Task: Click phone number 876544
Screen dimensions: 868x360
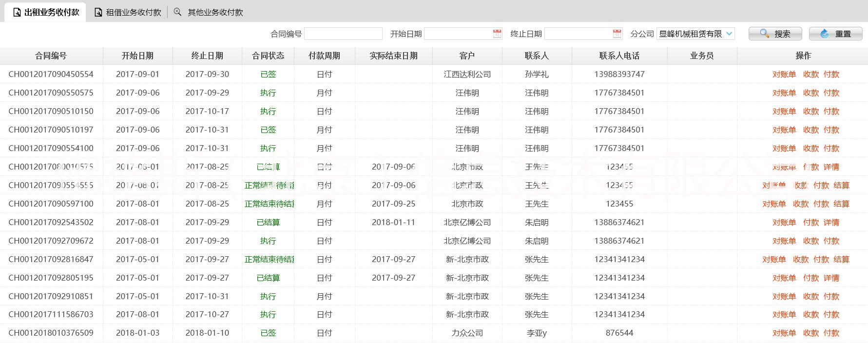Action: tap(619, 333)
